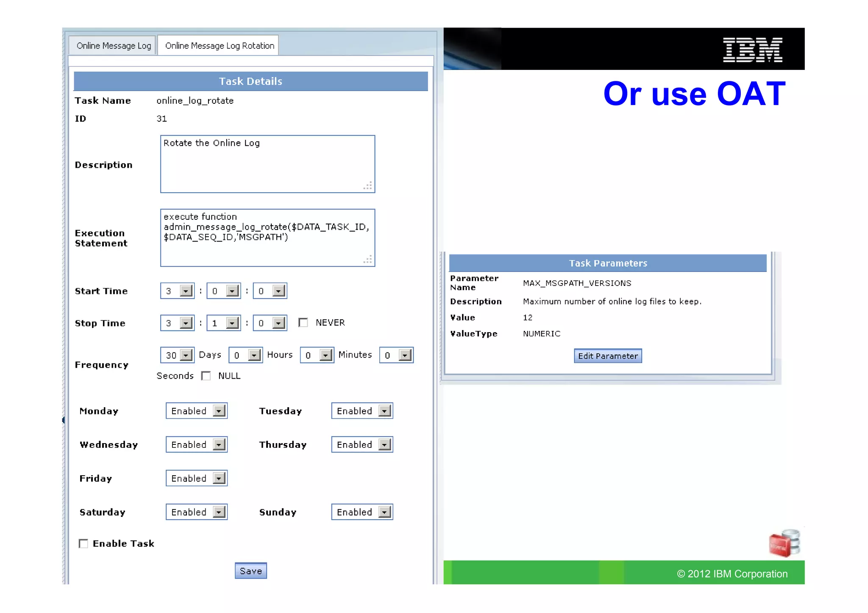Open the Frequency Minutes dropdown
The image size is (868, 613).
tap(317, 355)
